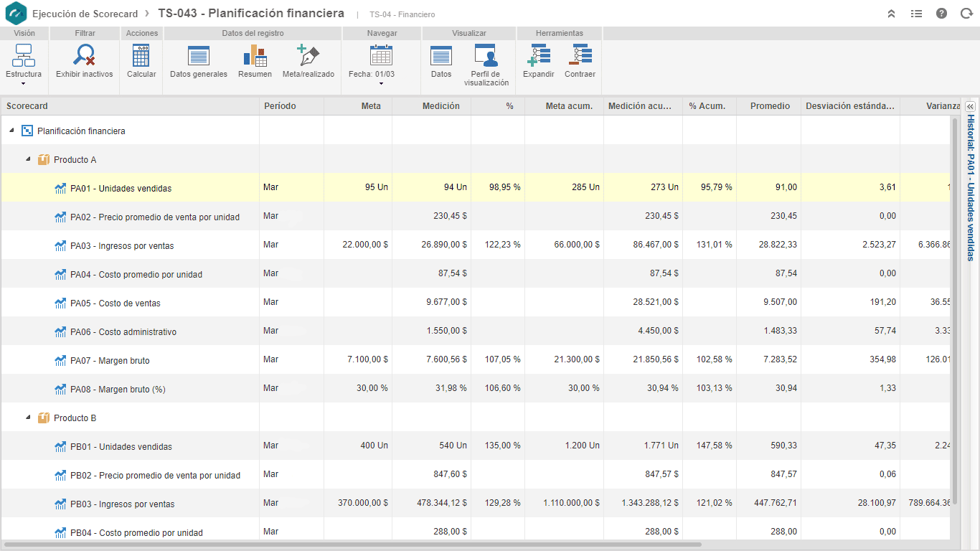Viewport: 980px width, 551px height.
Task: Select the PA02 - Precio promedio row
Action: tap(476, 216)
